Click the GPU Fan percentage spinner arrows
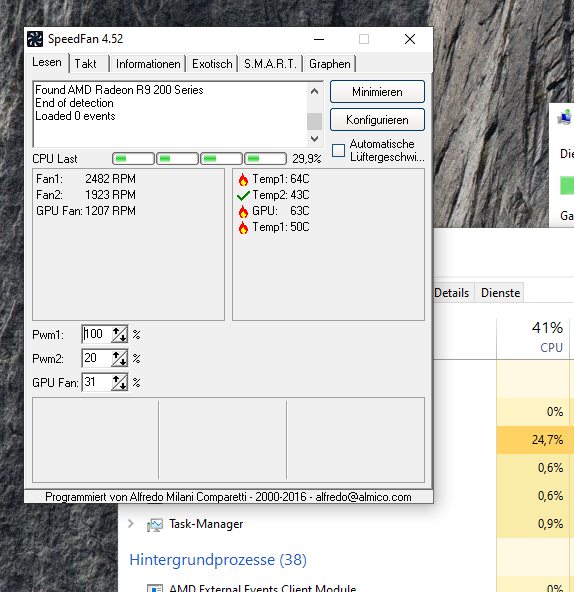 tap(119, 382)
